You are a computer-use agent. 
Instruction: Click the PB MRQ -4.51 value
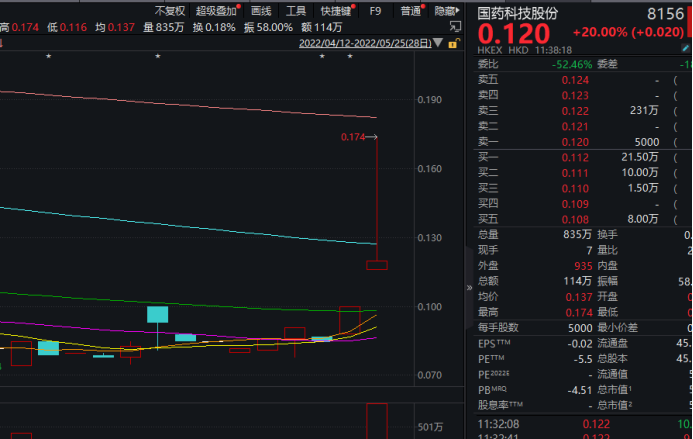tap(579, 390)
